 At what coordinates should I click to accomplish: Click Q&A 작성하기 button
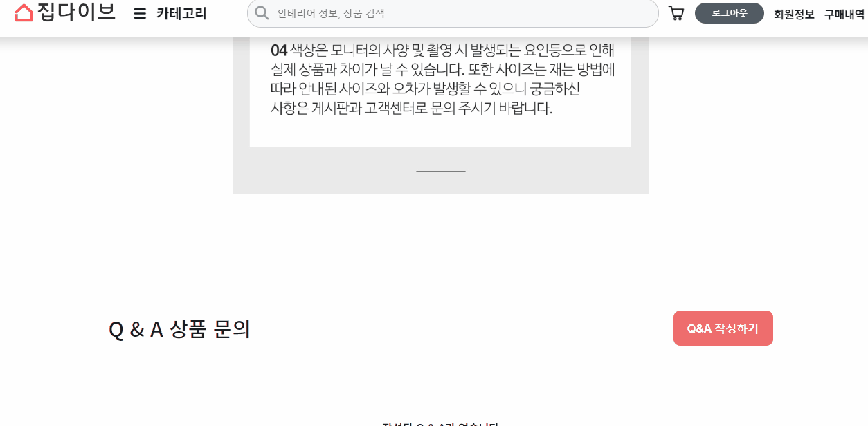(723, 328)
